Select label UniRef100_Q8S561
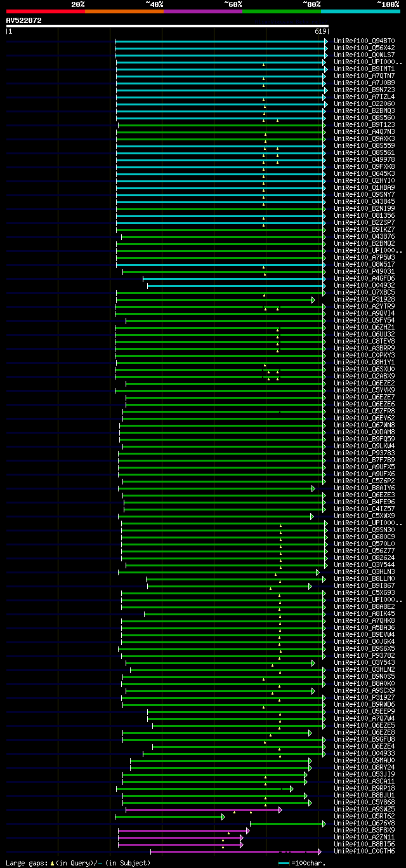 [364, 153]
